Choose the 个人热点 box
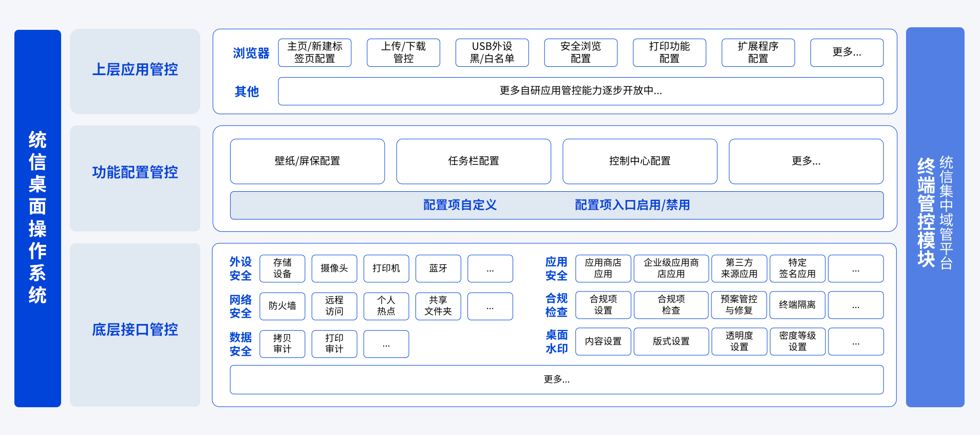Viewport: 980px width, 435px height. pos(386,306)
